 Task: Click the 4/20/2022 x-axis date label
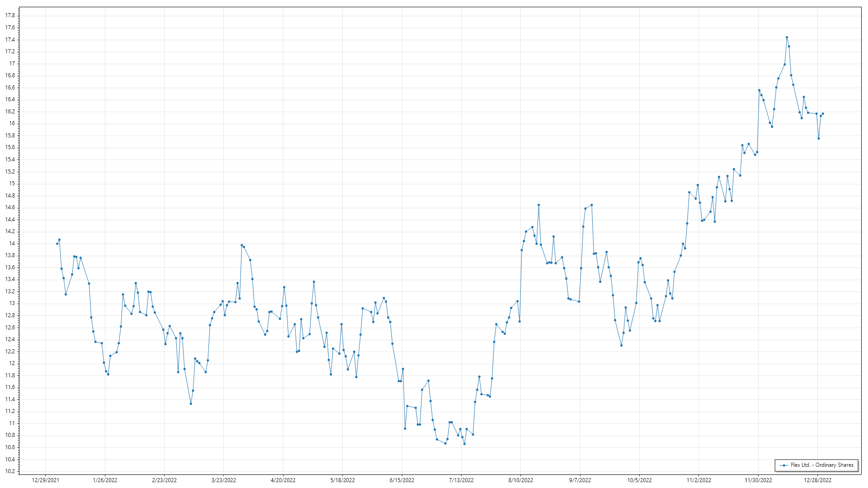pyautogui.click(x=283, y=480)
